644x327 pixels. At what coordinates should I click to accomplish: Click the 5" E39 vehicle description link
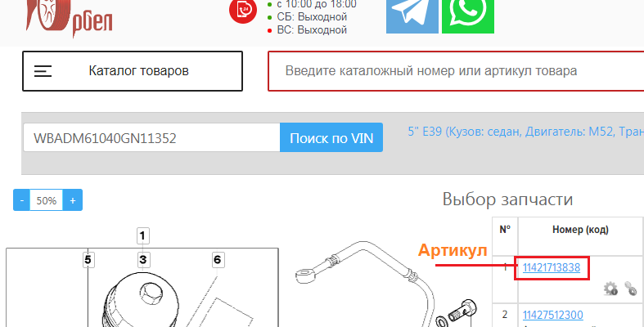[x=525, y=132]
